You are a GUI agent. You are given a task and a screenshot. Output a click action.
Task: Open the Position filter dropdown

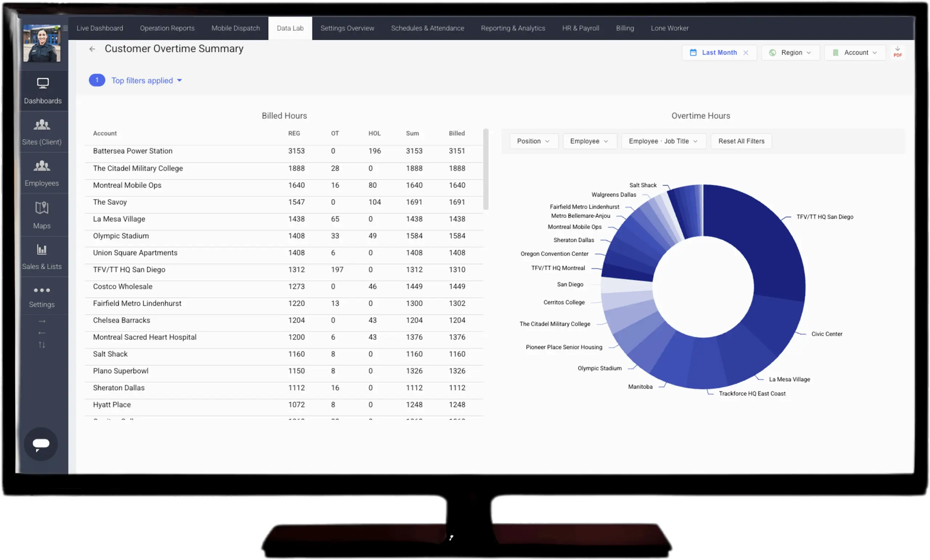pos(533,141)
